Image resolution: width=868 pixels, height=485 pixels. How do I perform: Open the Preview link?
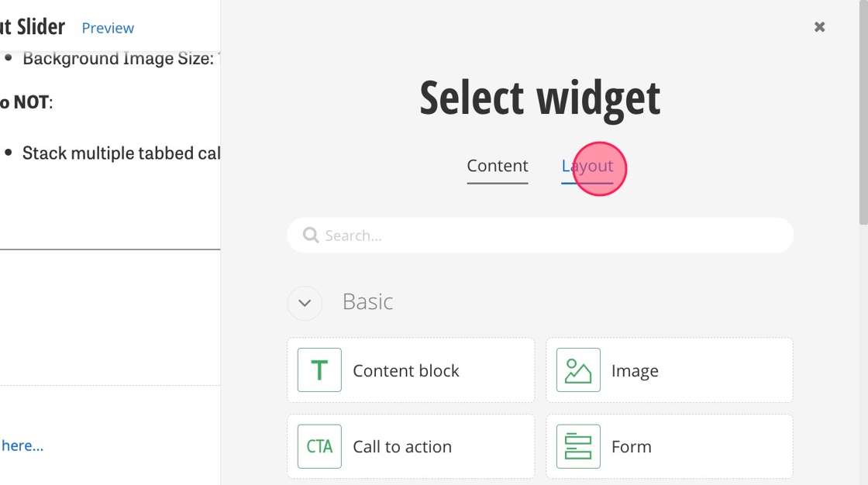[x=108, y=28]
